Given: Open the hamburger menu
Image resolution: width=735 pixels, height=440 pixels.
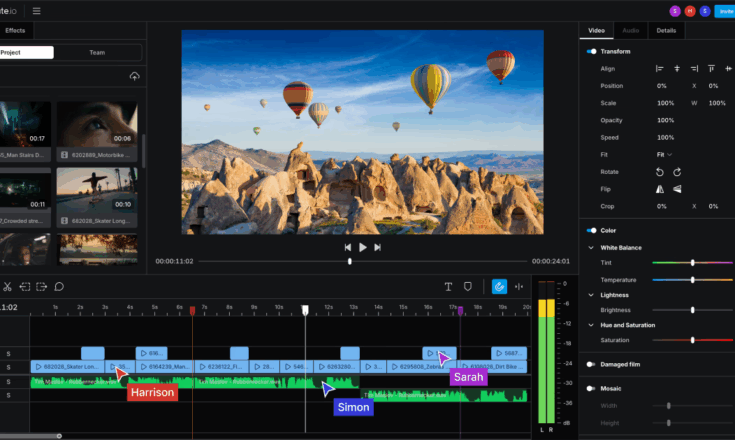Looking at the screenshot, I should (37, 11).
